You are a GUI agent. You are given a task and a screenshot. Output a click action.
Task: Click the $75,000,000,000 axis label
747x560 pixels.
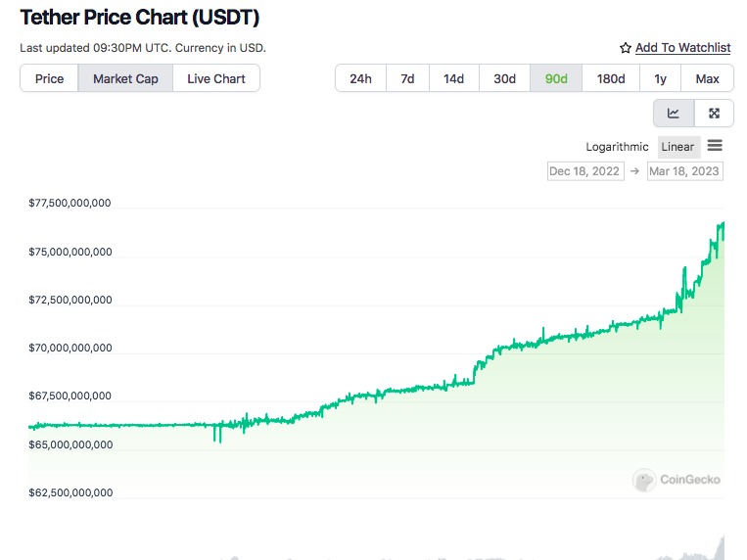(x=70, y=252)
